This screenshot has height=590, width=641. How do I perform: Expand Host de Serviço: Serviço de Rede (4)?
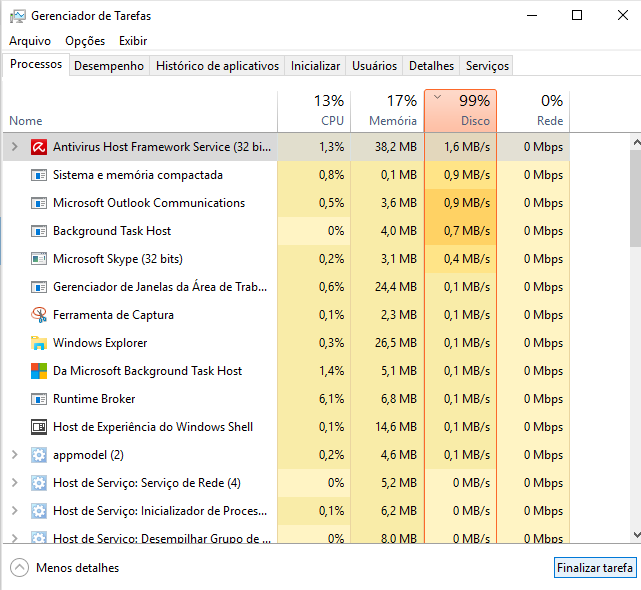click(14, 482)
